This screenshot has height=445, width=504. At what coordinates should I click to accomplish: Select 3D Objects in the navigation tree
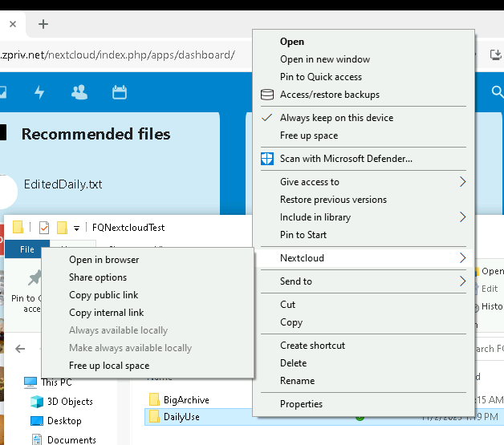click(x=71, y=402)
